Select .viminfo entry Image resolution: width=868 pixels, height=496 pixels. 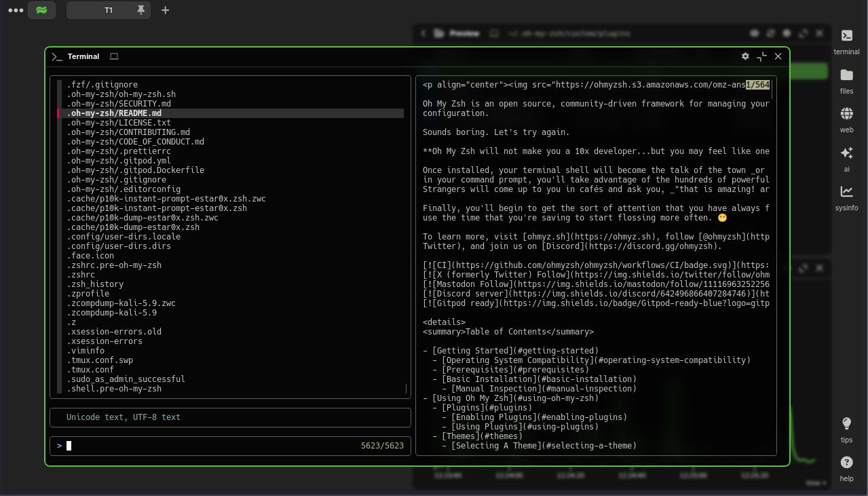[x=86, y=351]
